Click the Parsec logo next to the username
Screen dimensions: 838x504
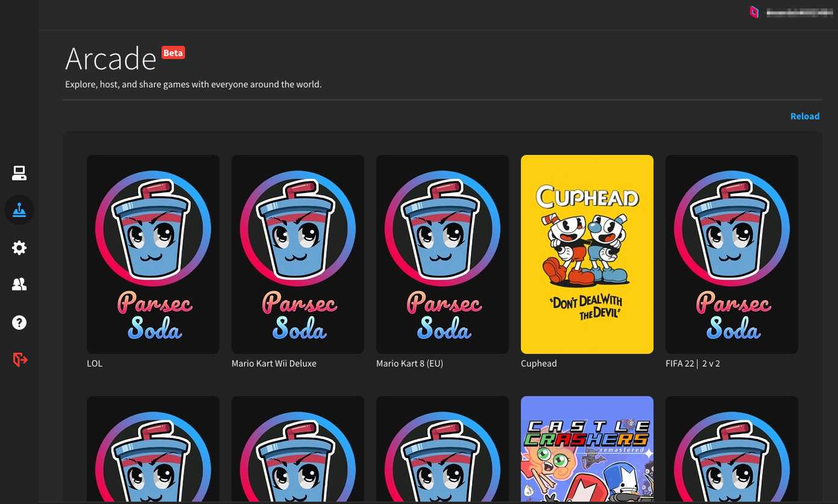pos(754,12)
